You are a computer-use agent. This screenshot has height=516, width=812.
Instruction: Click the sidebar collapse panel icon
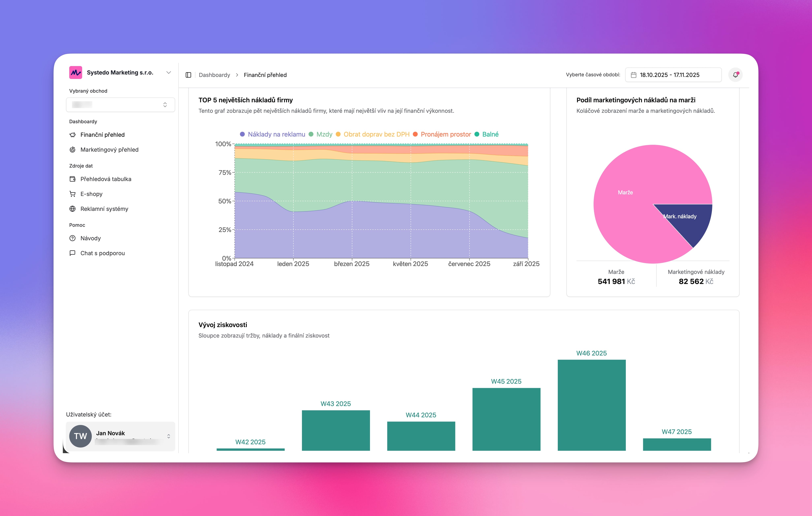[188, 75]
